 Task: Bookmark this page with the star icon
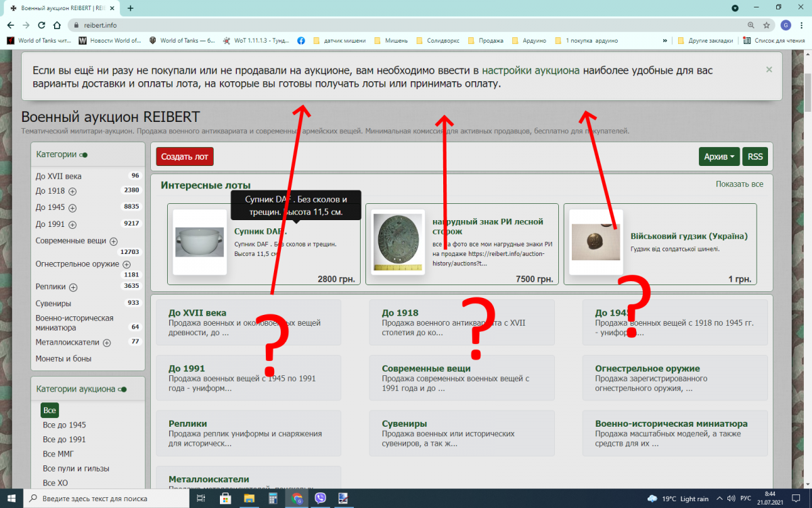[x=767, y=25]
